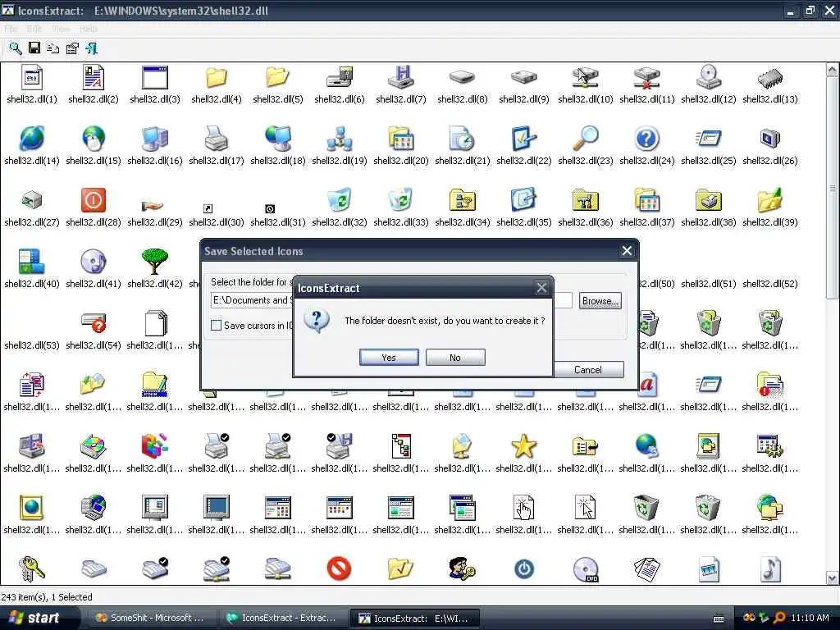Open the faded Edit menu
The height and width of the screenshot is (630, 840).
pyautogui.click(x=34, y=29)
